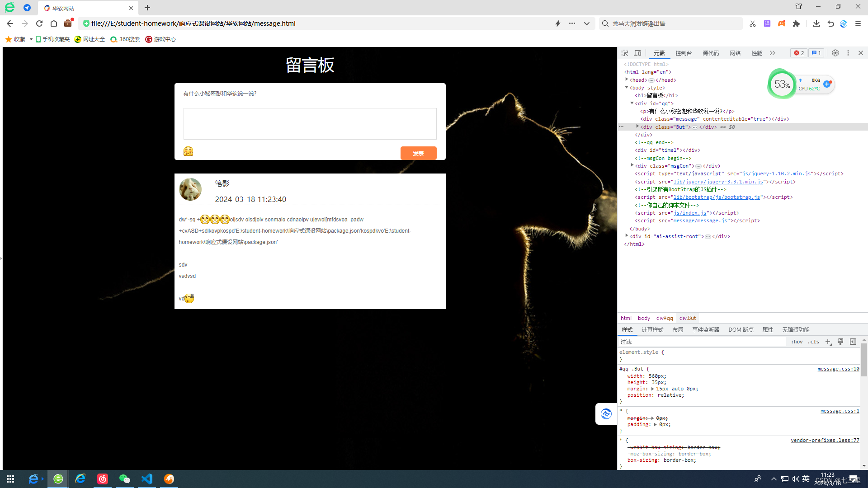The width and height of the screenshot is (868, 488).
Task: Open the DOM 断点 breakpoints tab
Action: click(x=741, y=329)
